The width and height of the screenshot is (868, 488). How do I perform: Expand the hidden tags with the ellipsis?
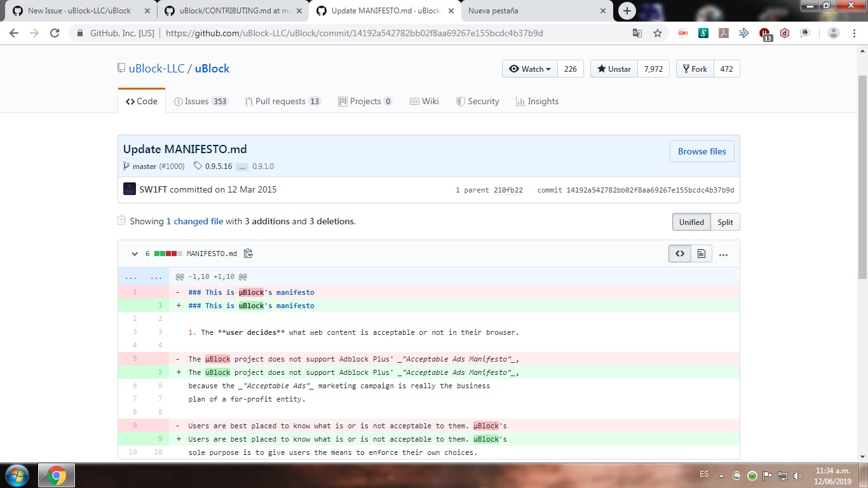click(242, 166)
